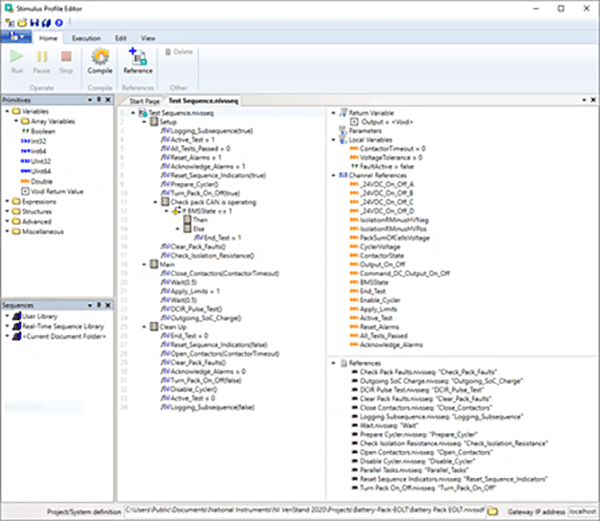Image resolution: width=600 pixels, height=521 pixels.
Task: Expand the User Library node
Action: pos(7,316)
